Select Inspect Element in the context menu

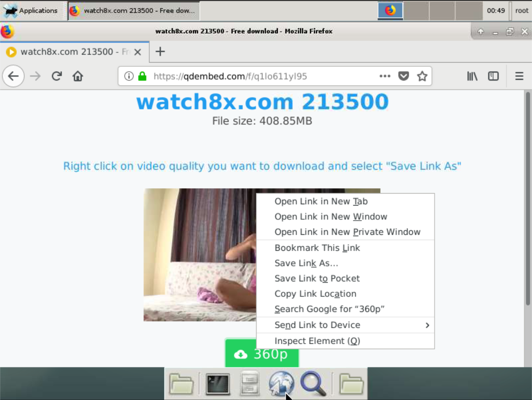pyautogui.click(x=317, y=341)
